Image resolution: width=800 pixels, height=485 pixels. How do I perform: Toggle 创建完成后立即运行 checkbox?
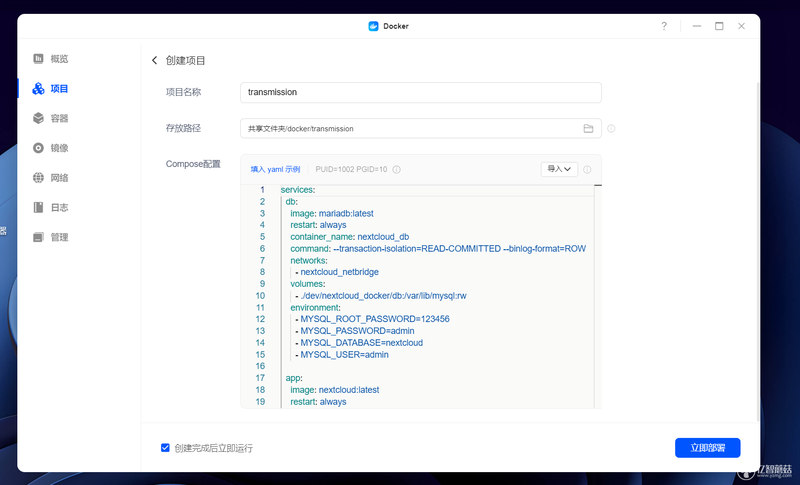coord(165,448)
